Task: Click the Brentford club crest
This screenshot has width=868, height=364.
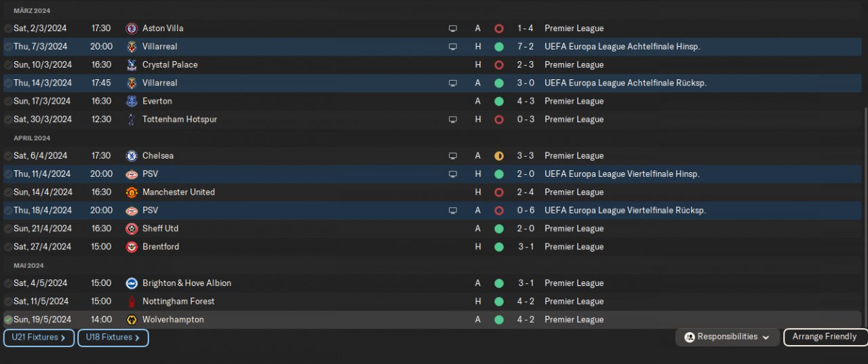Action: click(x=132, y=247)
